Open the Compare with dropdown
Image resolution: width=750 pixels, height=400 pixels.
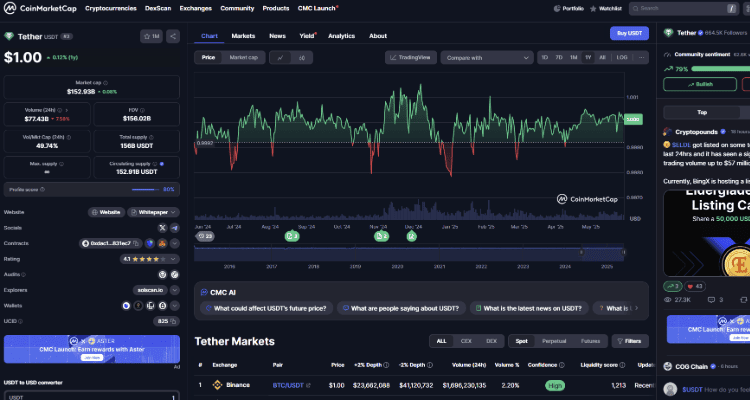[487, 58]
